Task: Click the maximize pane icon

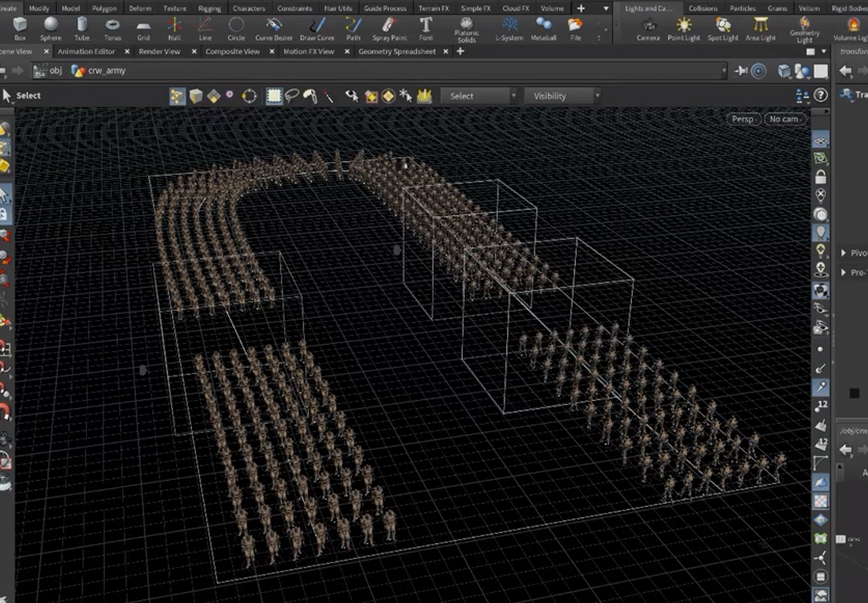Action: pos(810,51)
